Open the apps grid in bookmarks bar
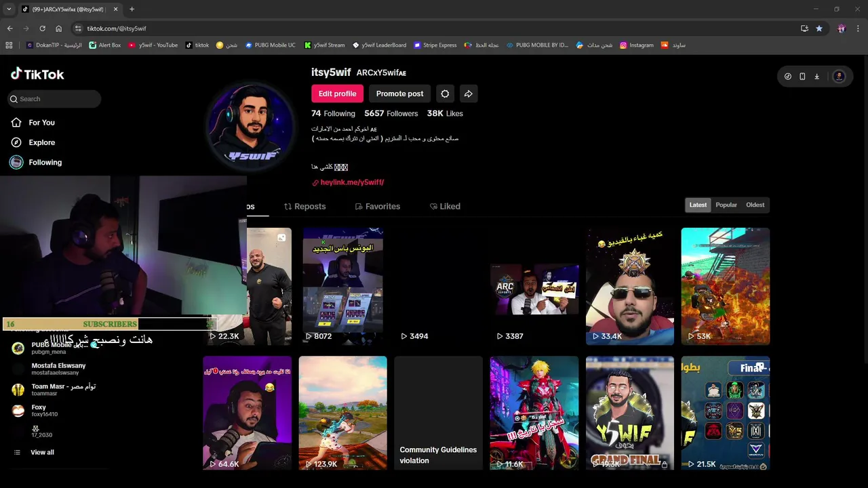Image resolution: width=868 pixels, height=488 pixels. (x=9, y=45)
